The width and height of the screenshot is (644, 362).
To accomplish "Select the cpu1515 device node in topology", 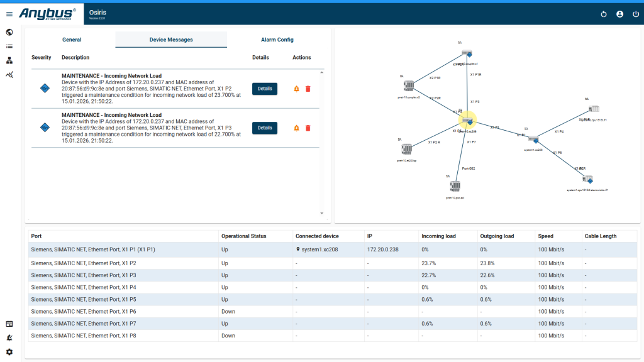I will tap(594, 109).
